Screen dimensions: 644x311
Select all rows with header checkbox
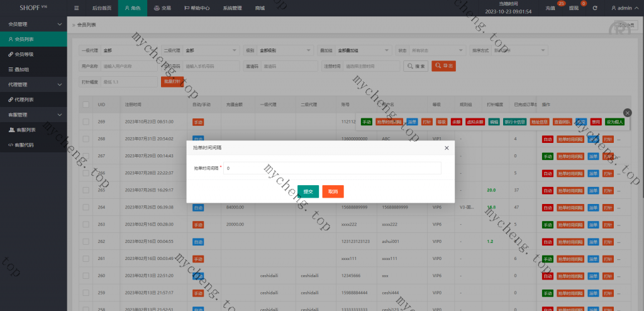click(x=86, y=104)
